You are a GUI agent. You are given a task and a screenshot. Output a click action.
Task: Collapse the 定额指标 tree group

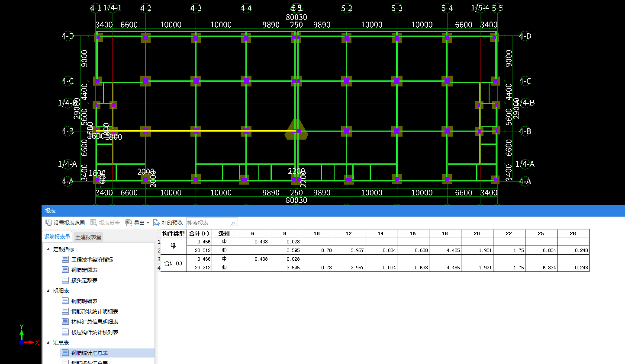click(x=48, y=249)
